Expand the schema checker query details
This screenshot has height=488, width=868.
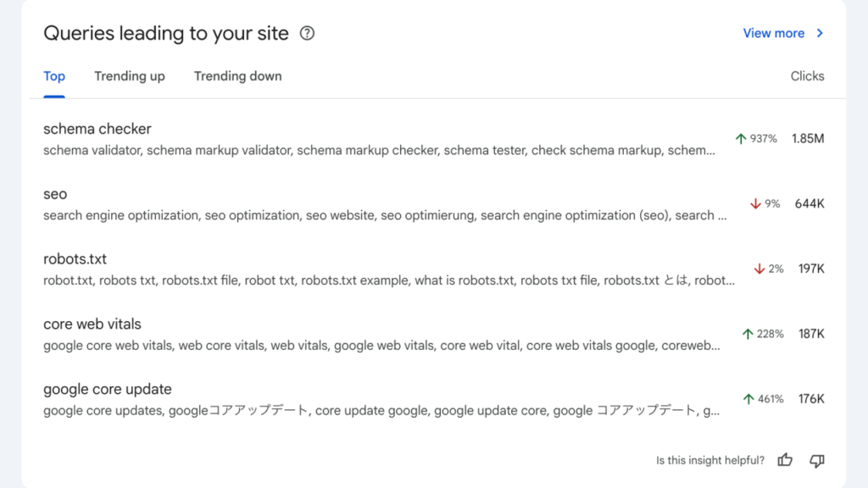(x=381, y=140)
